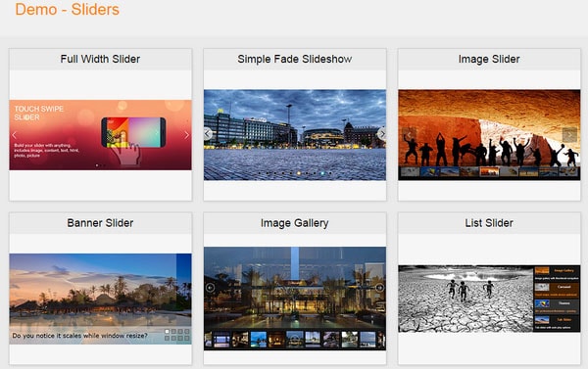This screenshot has width=588, height=369.
Task: Click next arrow on Image Slider
Action: pyautogui.click(x=569, y=135)
